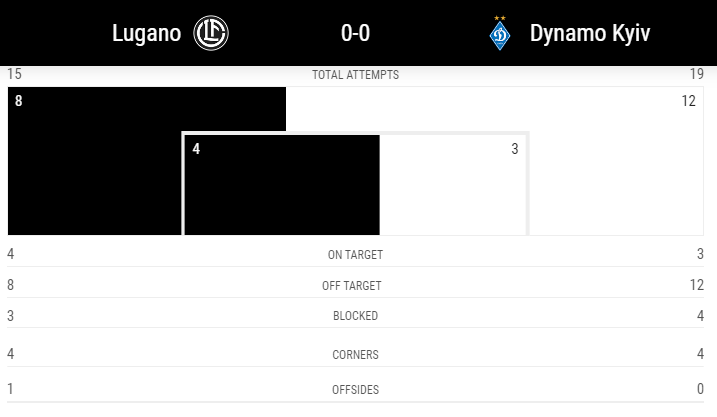The width and height of the screenshot is (717, 417).
Task: Click Dynamo Kyiv's offsides value 0
Action: (700, 389)
